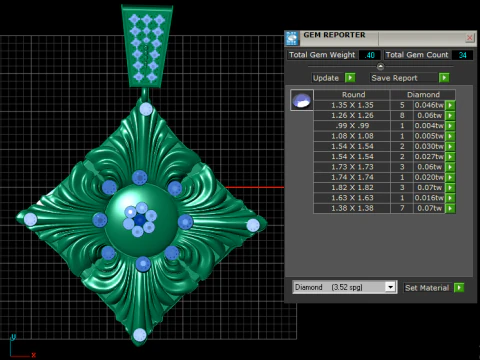Viewport: 480px width, 360px height.
Task: Click the count 7 in the 1.38 row
Action: (402, 208)
